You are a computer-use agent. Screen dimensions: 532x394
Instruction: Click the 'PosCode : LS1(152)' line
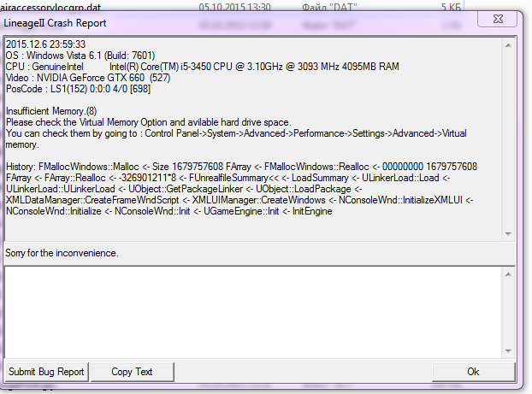[78, 89]
